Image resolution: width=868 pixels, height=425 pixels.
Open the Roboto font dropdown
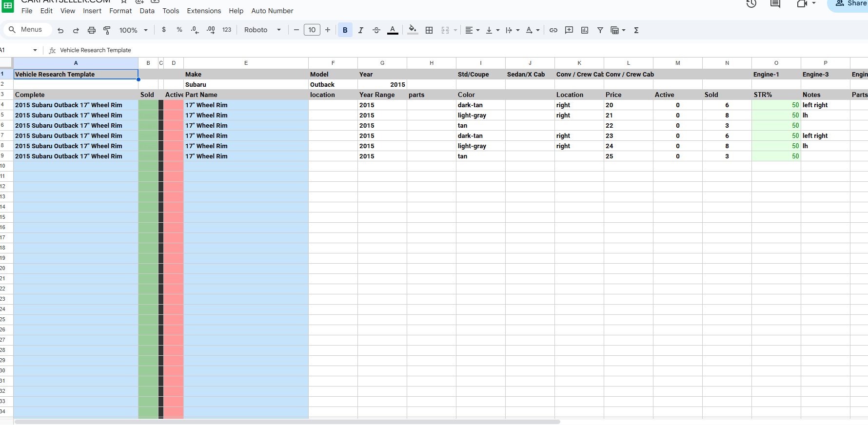coord(262,30)
